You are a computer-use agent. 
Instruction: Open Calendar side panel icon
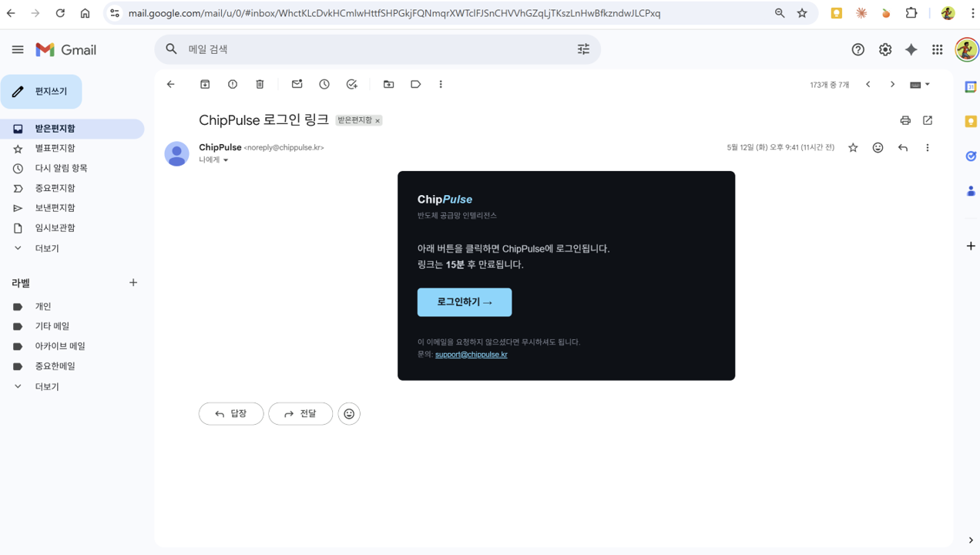point(971,87)
